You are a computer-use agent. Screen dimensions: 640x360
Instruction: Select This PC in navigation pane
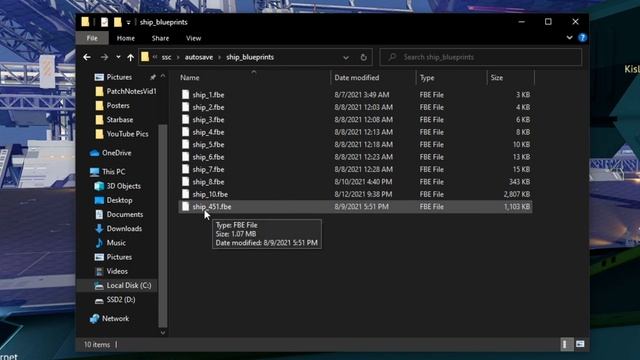(113, 172)
